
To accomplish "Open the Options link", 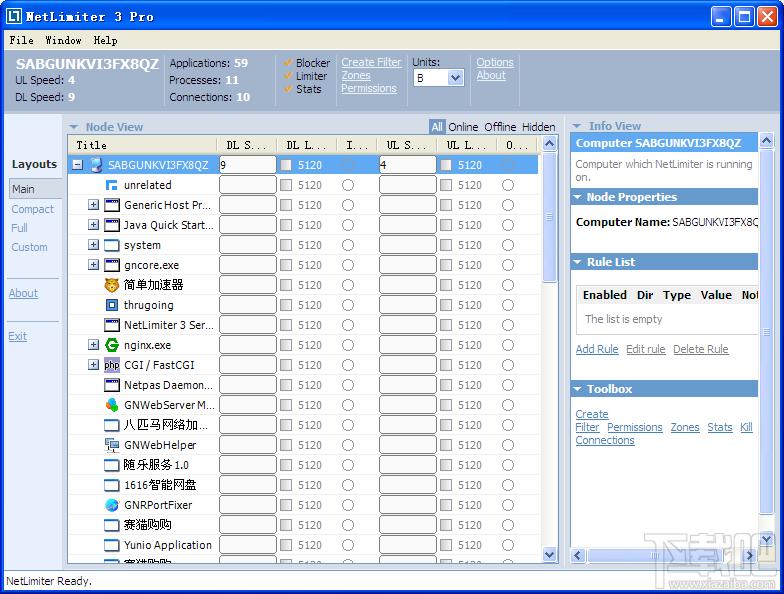I will coord(494,62).
